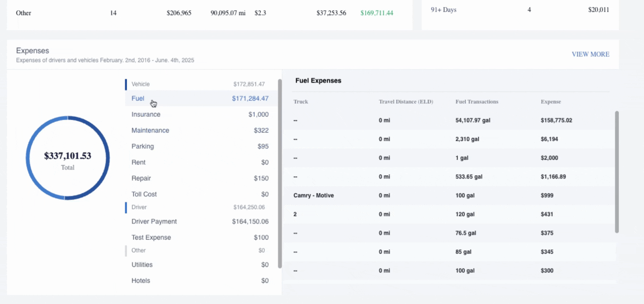This screenshot has width=644, height=304.
Task: Select the Test Expense item
Action: (151, 238)
